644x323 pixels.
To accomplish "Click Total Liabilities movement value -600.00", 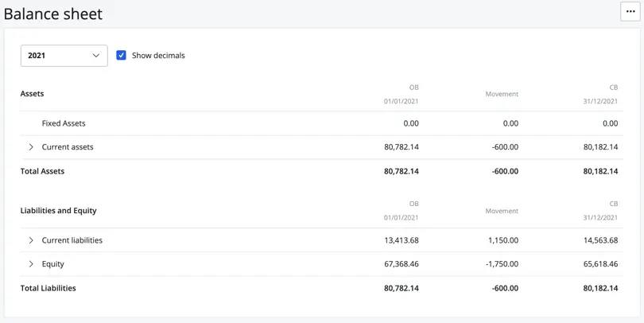I will (x=505, y=289).
